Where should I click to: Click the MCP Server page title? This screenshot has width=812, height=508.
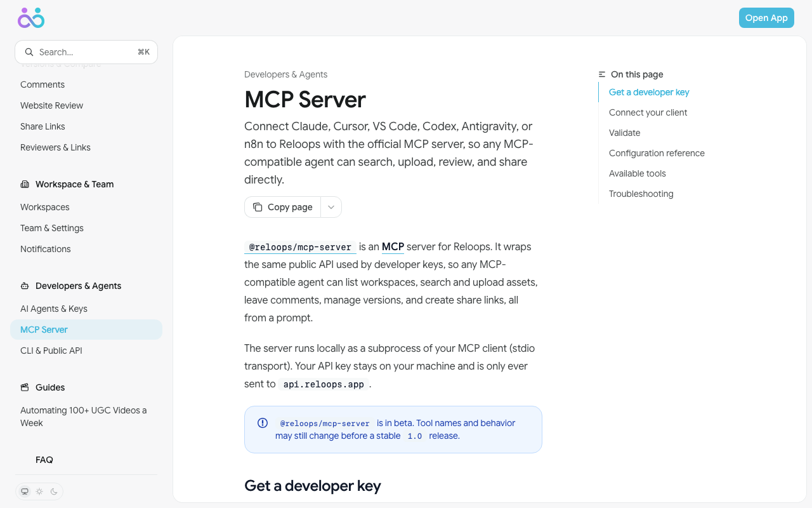click(305, 100)
